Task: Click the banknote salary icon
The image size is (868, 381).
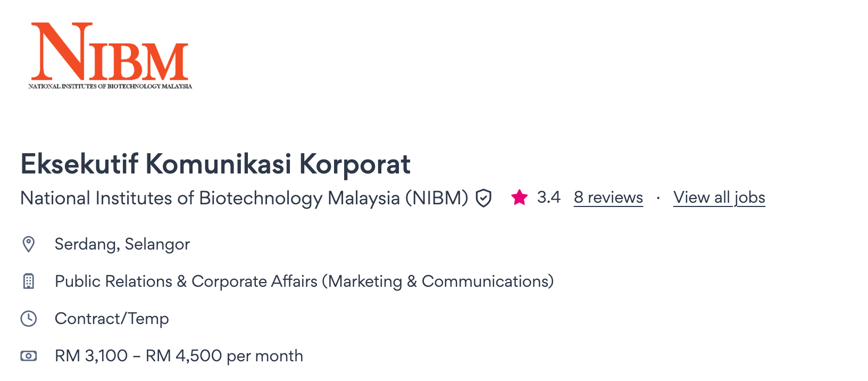Action: pyautogui.click(x=29, y=356)
